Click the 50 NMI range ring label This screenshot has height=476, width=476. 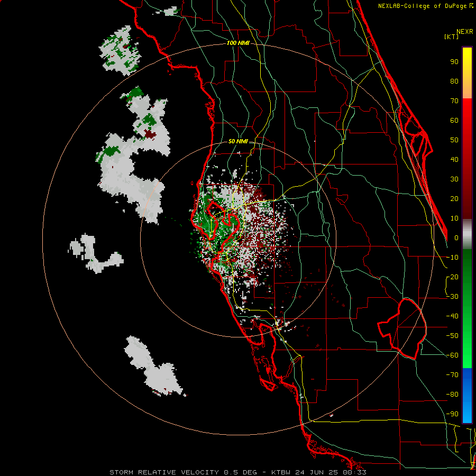coord(238,141)
